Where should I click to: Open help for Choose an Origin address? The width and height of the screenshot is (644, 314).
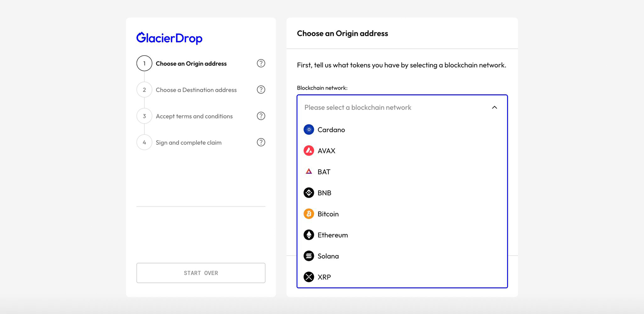pyautogui.click(x=261, y=63)
